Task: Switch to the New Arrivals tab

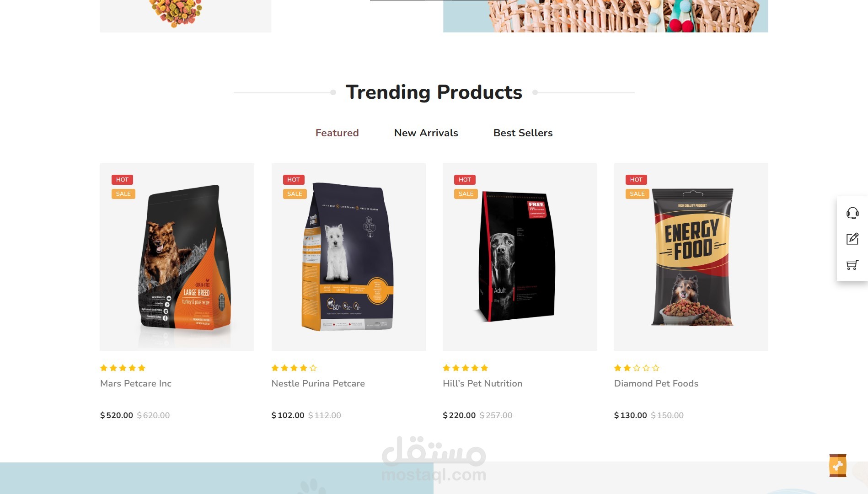Action: (426, 133)
